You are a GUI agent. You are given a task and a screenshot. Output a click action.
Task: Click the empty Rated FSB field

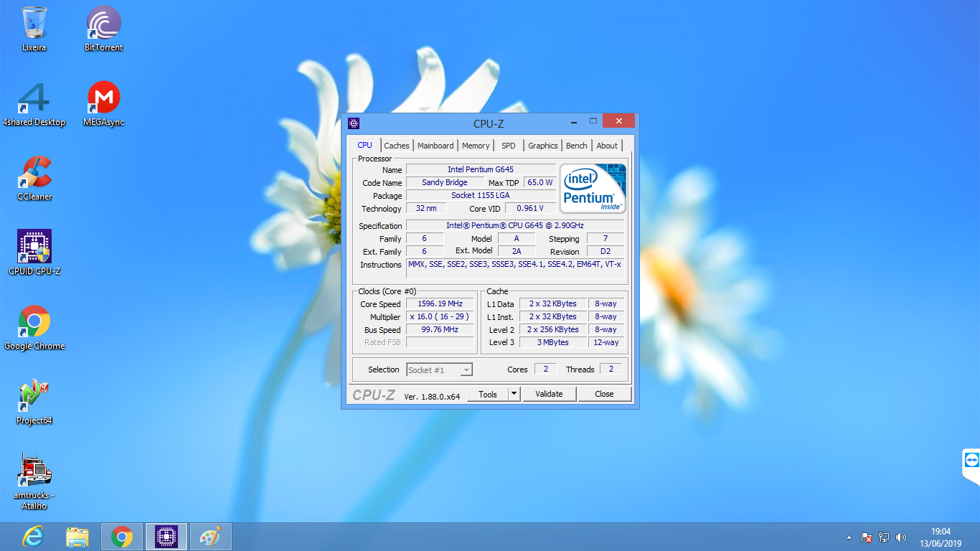point(440,342)
